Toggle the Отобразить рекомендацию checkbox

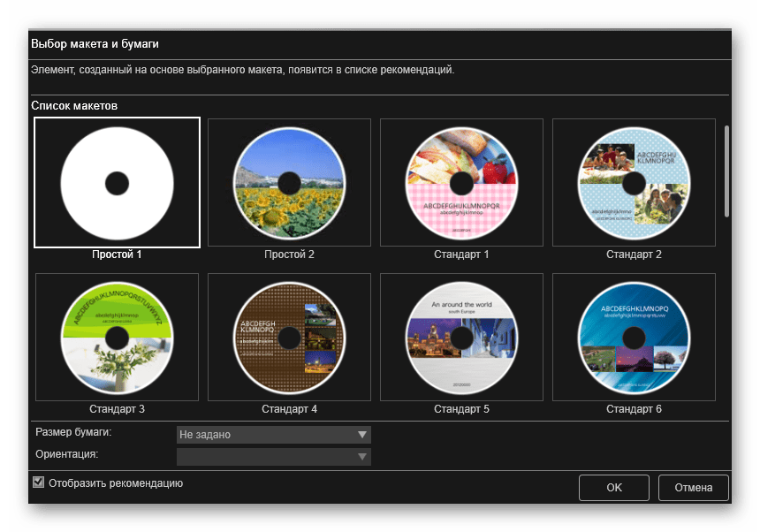click(38, 483)
